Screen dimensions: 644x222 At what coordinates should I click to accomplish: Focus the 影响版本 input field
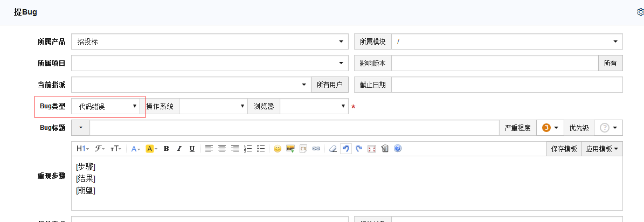click(x=495, y=63)
